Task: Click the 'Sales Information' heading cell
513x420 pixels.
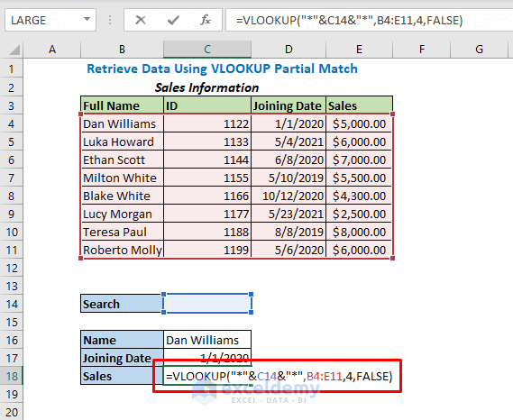Action: 206,87
